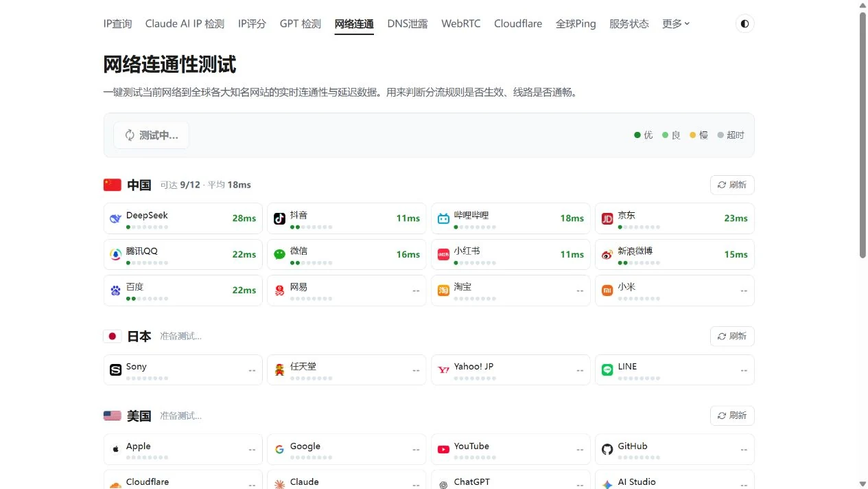Click the Baidu (百度) paw icon
This screenshot has height=489, width=868.
(x=115, y=290)
